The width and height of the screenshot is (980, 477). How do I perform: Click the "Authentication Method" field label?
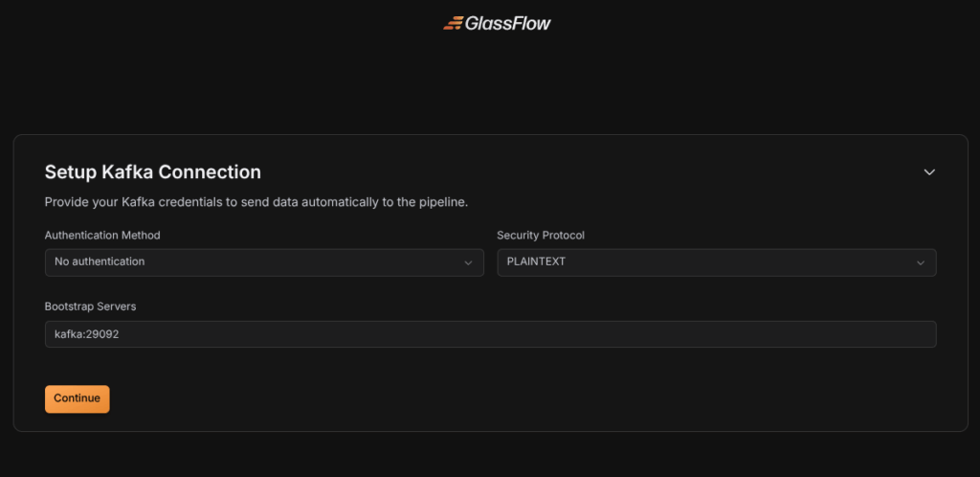coord(102,236)
